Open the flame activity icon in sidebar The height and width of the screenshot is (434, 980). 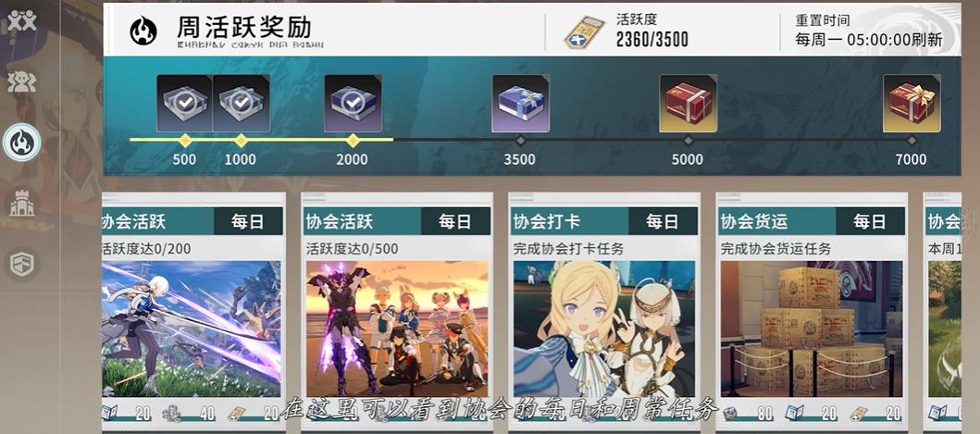coord(22,142)
